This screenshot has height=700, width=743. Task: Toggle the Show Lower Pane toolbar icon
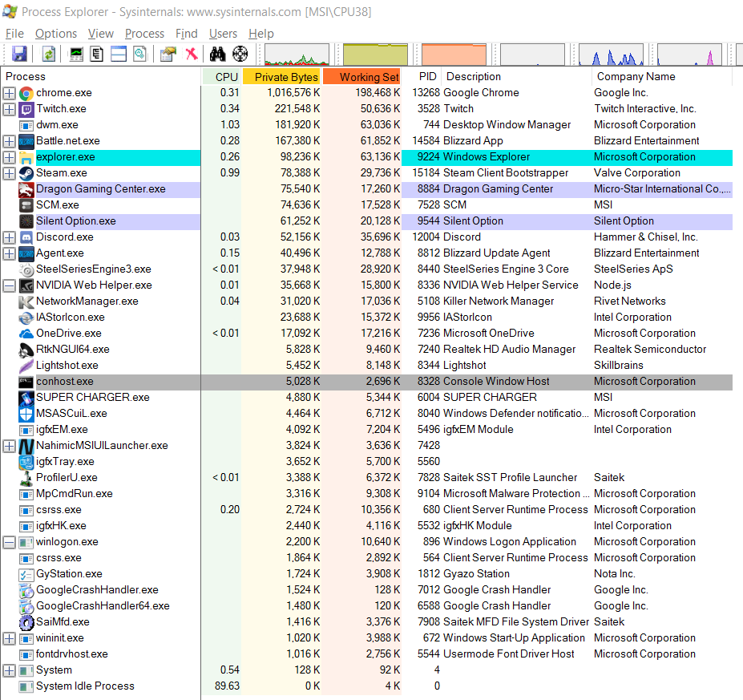click(x=119, y=54)
